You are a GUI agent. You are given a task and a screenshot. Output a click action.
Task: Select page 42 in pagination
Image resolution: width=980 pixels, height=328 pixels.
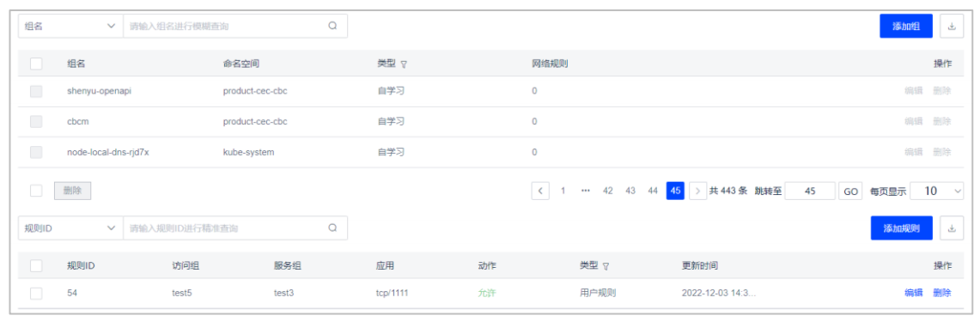607,191
